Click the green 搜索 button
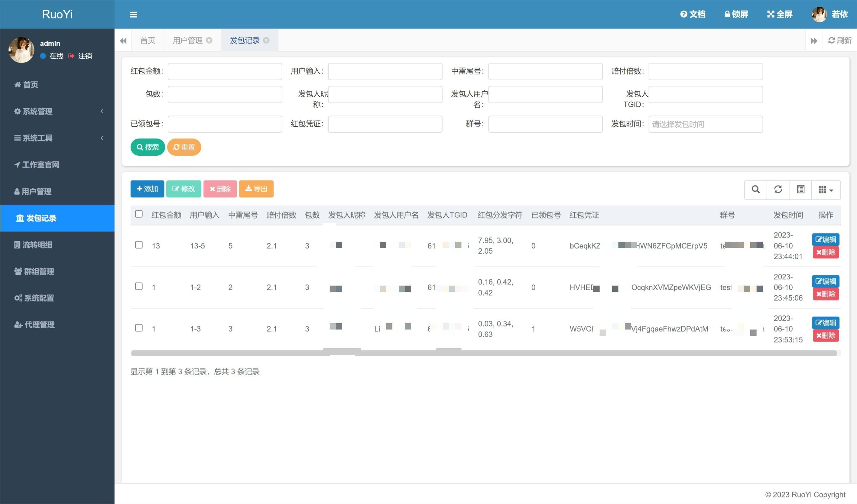 pyautogui.click(x=148, y=147)
